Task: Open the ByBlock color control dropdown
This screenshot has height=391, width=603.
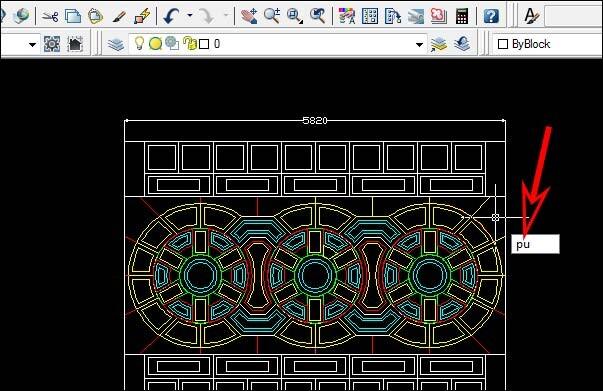Action: 548,44
